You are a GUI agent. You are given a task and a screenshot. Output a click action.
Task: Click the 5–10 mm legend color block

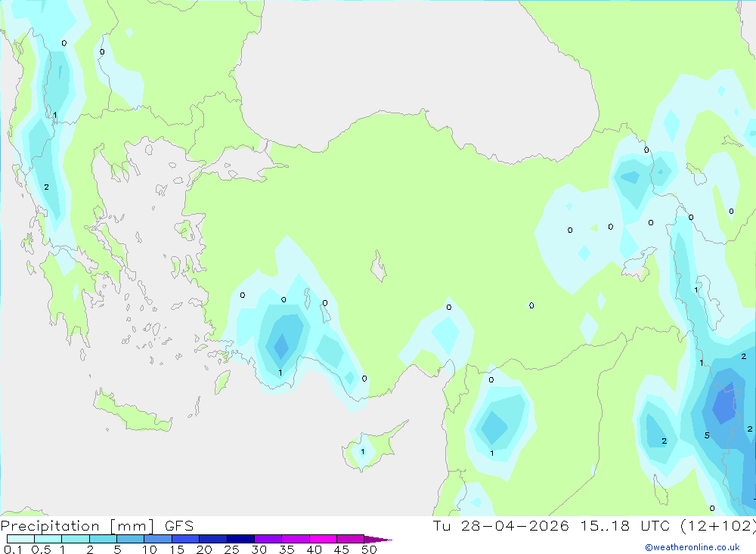(x=130, y=539)
